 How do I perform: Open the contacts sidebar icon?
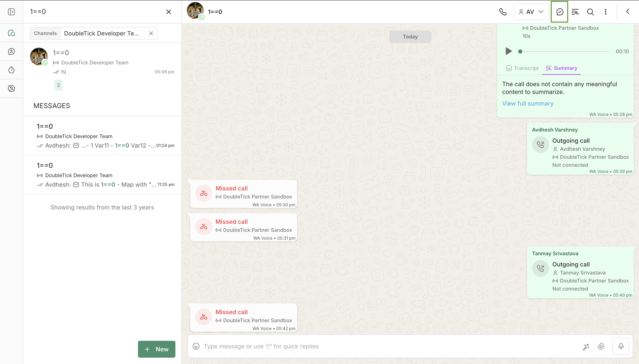[11, 52]
